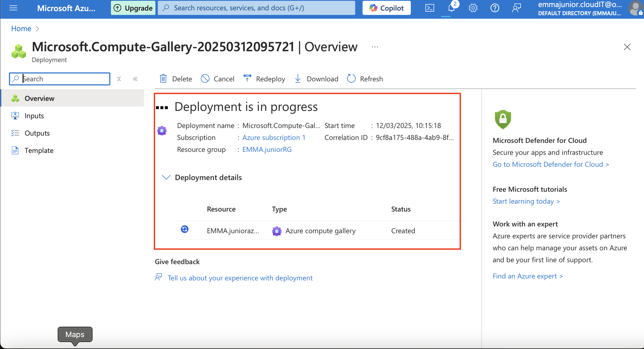The width and height of the screenshot is (644, 349).
Task: Open Cloud Shell from the top bar
Action: [430, 8]
